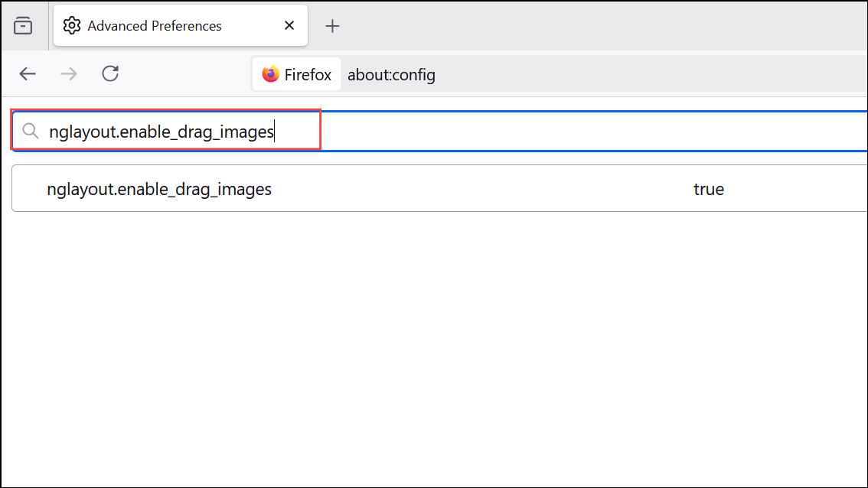
Task: Open a new tab with the plus button
Action: pos(332,26)
